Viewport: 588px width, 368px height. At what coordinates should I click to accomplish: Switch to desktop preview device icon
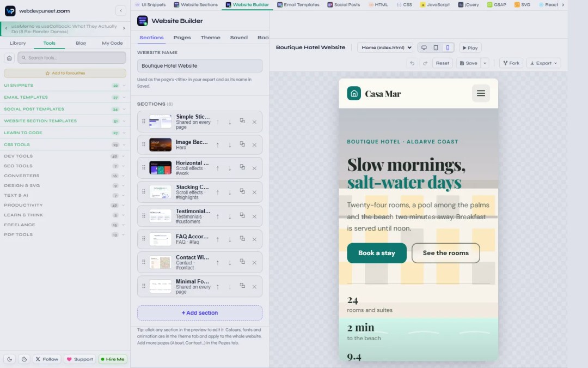pos(424,47)
